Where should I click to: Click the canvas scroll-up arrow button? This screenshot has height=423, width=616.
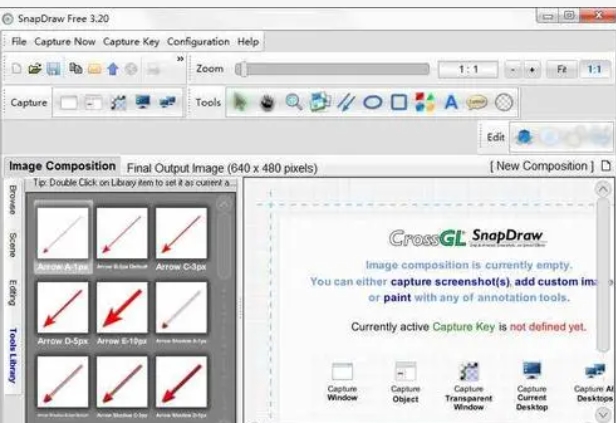(603, 189)
